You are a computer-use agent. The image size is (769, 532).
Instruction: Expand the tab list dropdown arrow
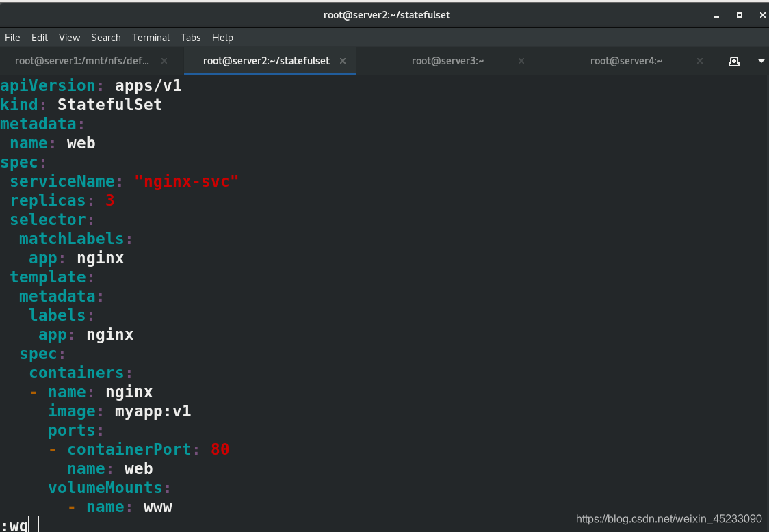(x=761, y=62)
